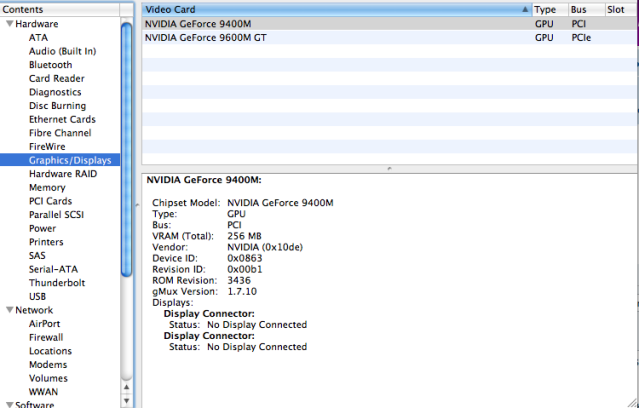Select NVIDIA GeForce 9600M GT row
639x408 pixels.
pos(389,37)
